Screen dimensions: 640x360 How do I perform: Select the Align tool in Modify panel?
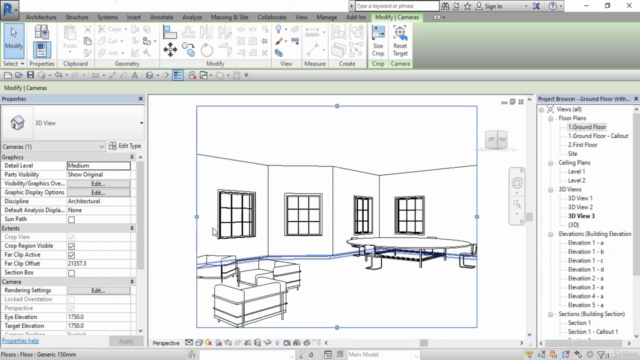point(170,32)
